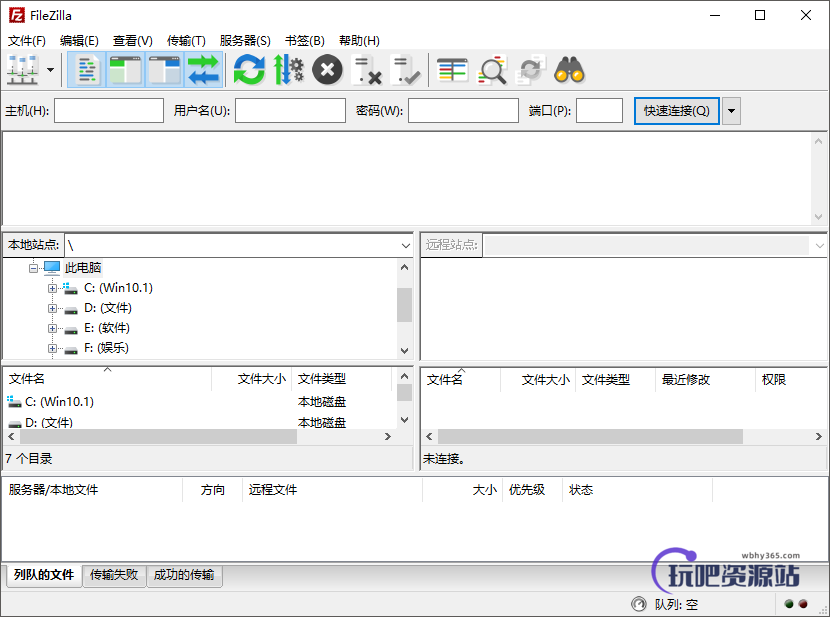Image resolution: width=830 pixels, height=617 pixels.
Task: Toggle message log display
Action: pos(87,70)
